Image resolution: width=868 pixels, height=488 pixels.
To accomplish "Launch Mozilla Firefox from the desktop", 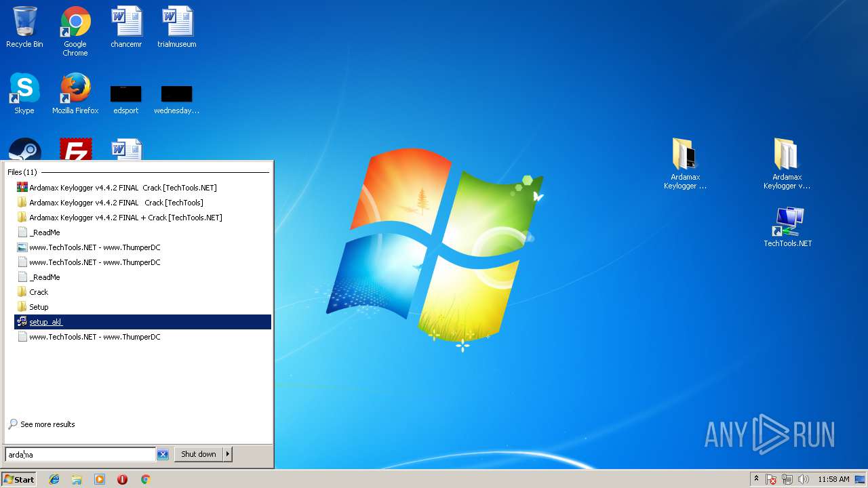I will click(x=75, y=94).
